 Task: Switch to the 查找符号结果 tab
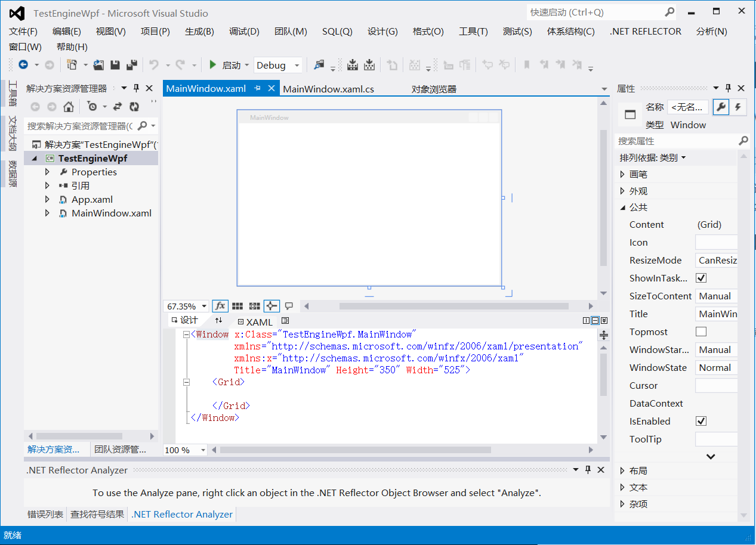tap(97, 514)
